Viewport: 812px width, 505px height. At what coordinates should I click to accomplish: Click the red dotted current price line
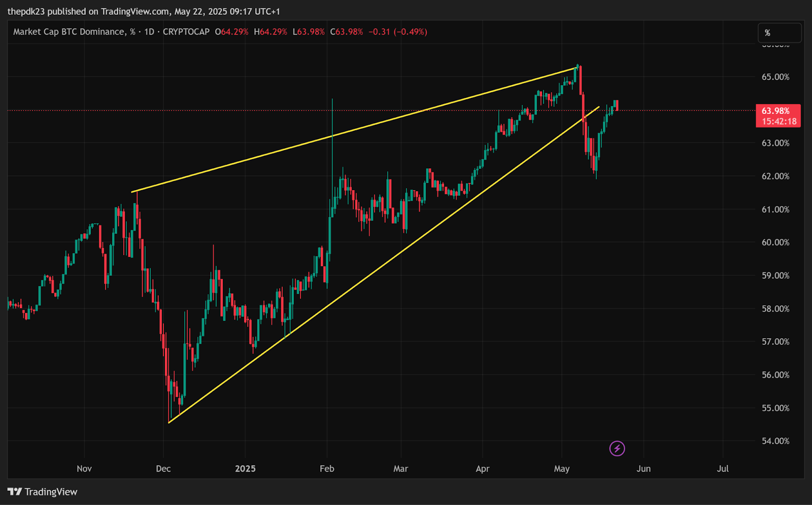point(381,111)
